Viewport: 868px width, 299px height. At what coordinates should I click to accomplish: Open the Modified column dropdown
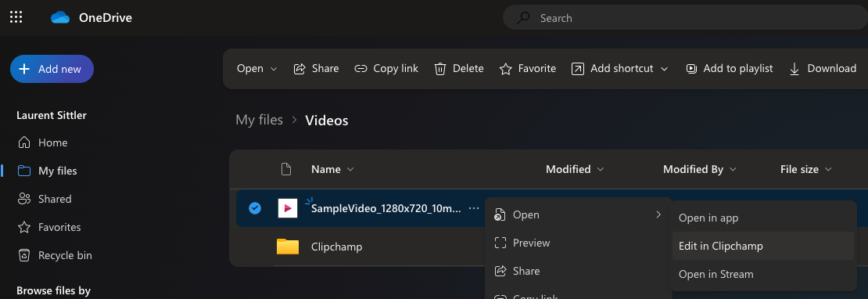[575, 169]
